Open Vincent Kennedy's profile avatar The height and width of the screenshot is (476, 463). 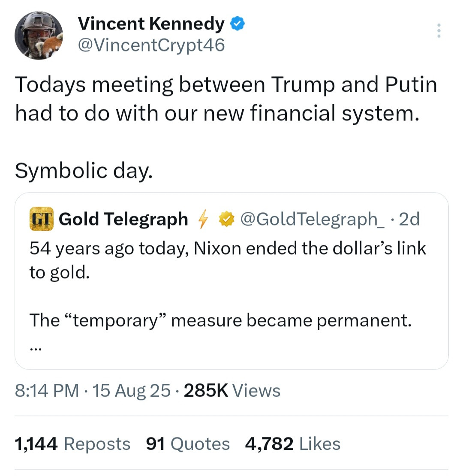39,36
